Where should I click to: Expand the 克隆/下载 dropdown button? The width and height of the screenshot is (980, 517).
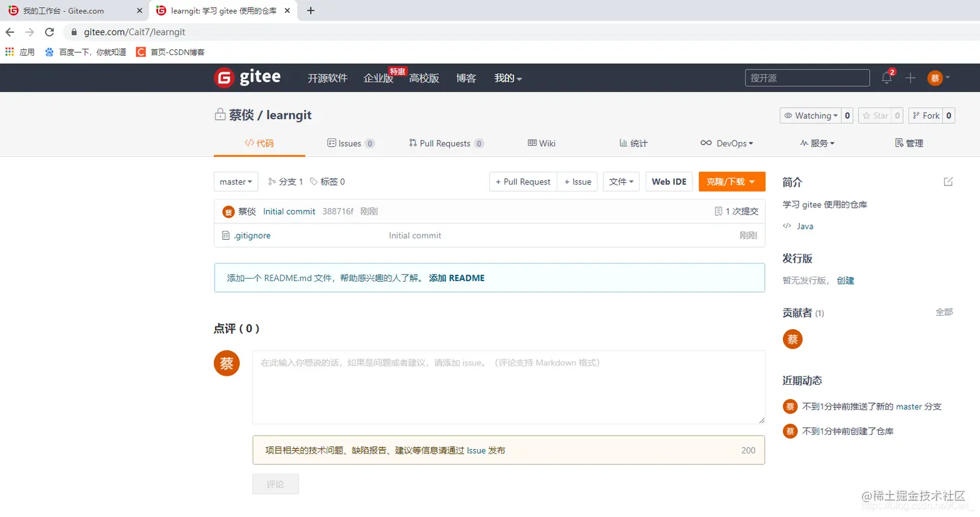[732, 181]
